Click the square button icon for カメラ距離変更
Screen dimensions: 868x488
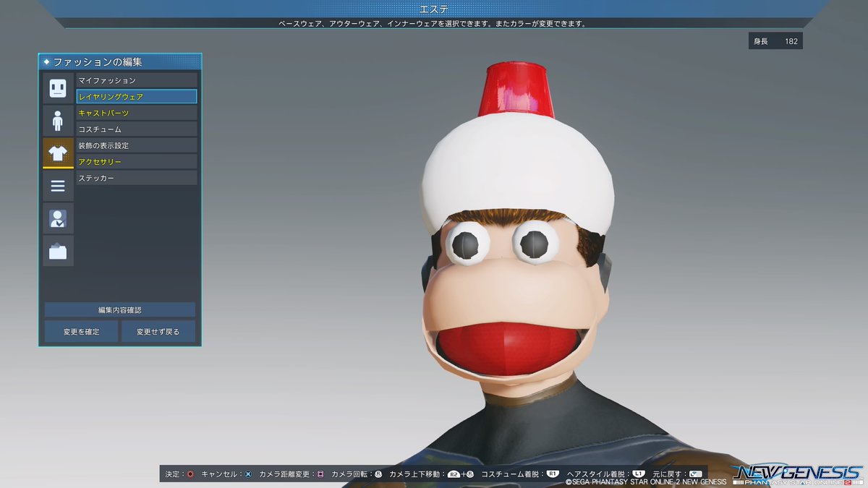320,474
